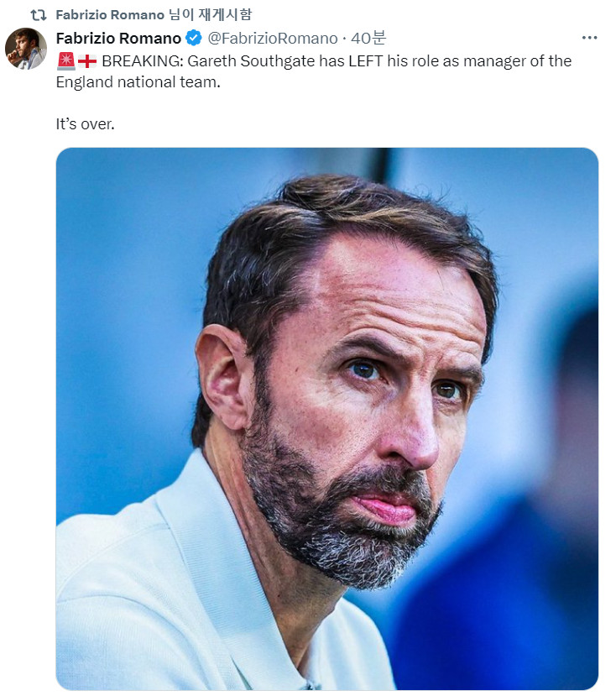
Task: Open the three-dot more options menu
Action: pyautogui.click(x=589, y=38)
